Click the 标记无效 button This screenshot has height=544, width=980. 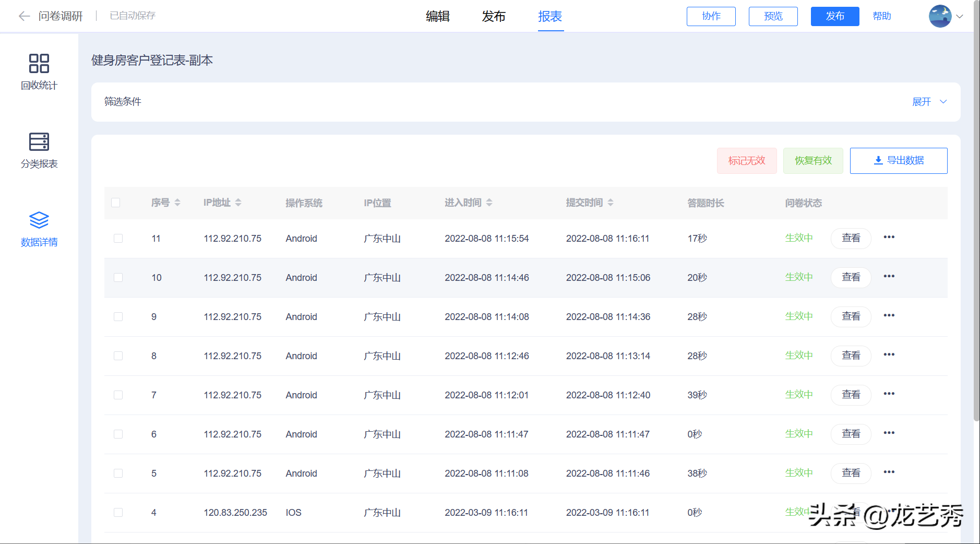coord(747,161)
